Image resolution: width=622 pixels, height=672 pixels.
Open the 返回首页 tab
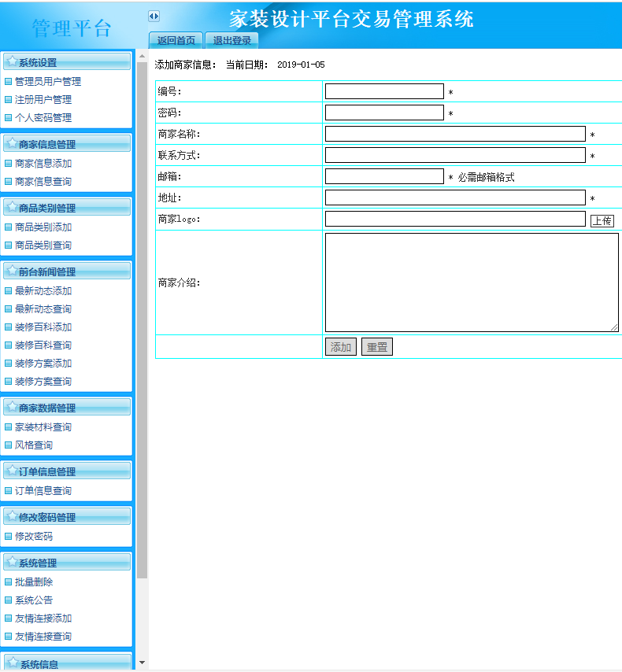(x=176, y=40)
